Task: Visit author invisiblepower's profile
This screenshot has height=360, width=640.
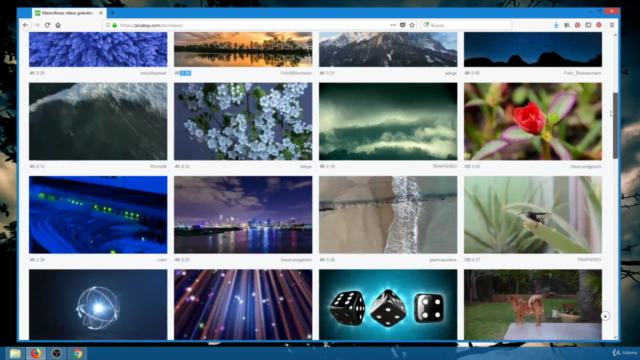Action: click(x=153, y=73)
